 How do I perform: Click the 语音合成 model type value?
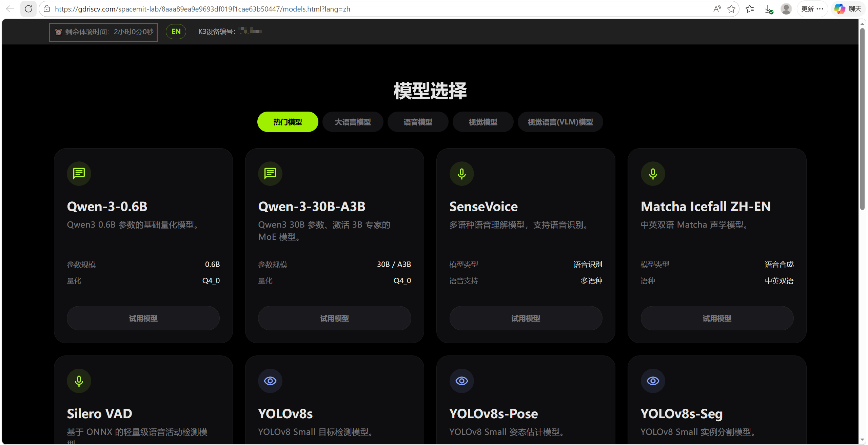[x=779, y=264]
